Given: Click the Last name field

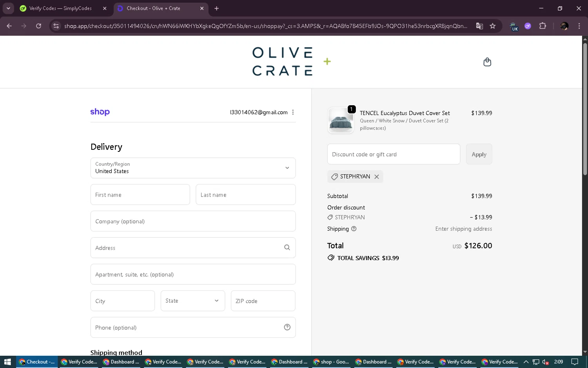Looking at the screenshot, I should point(245,195).
